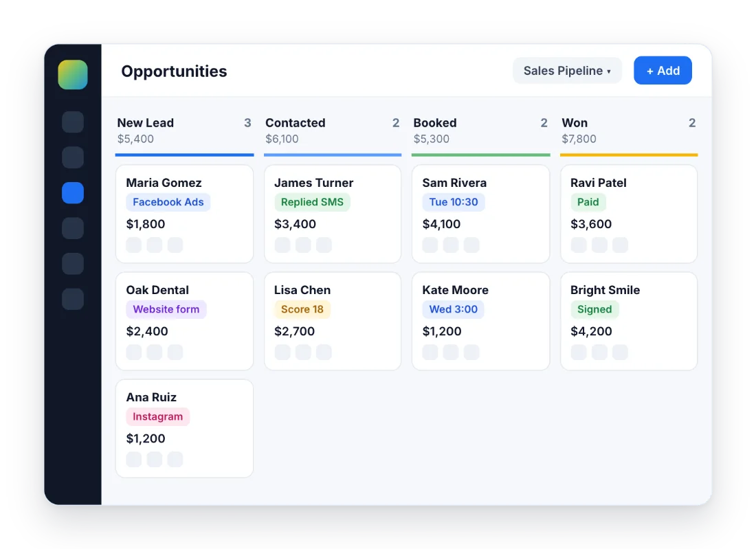Click the Wed 3:00 appointment tag
The image size is (756, 549).
pyautogui.click(x=453, y=309)
